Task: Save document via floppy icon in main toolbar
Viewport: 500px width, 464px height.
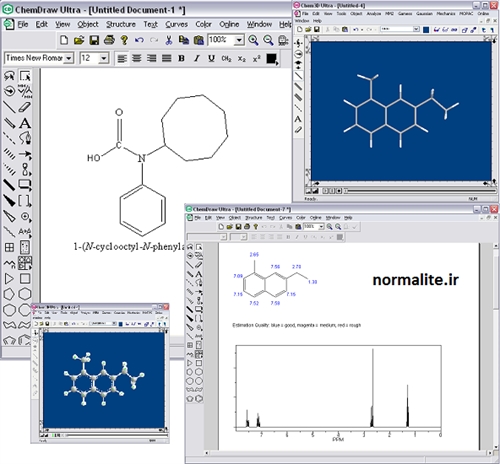Action: (x=94, y=40)
